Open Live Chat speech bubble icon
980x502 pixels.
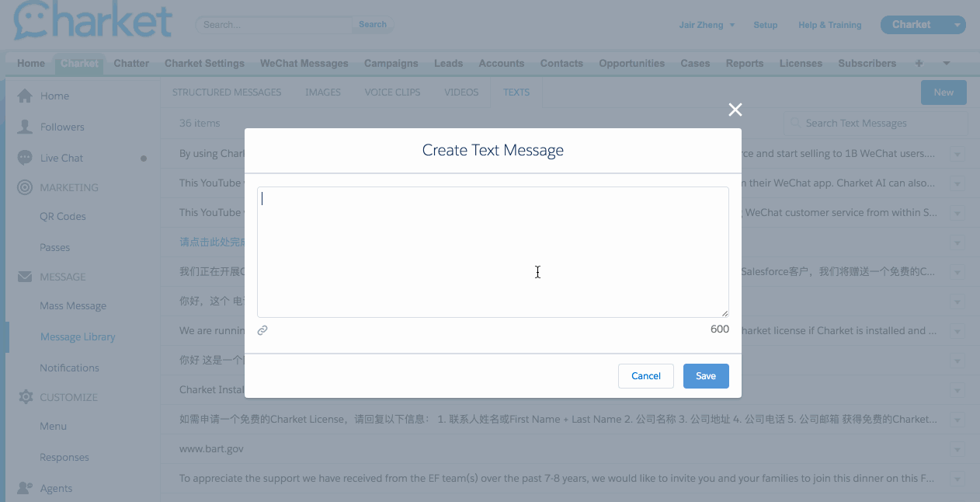click(25, 158)
